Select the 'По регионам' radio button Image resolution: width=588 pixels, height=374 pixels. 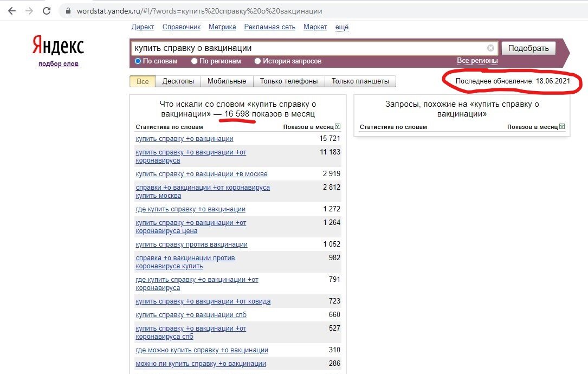tap(194, 61)
